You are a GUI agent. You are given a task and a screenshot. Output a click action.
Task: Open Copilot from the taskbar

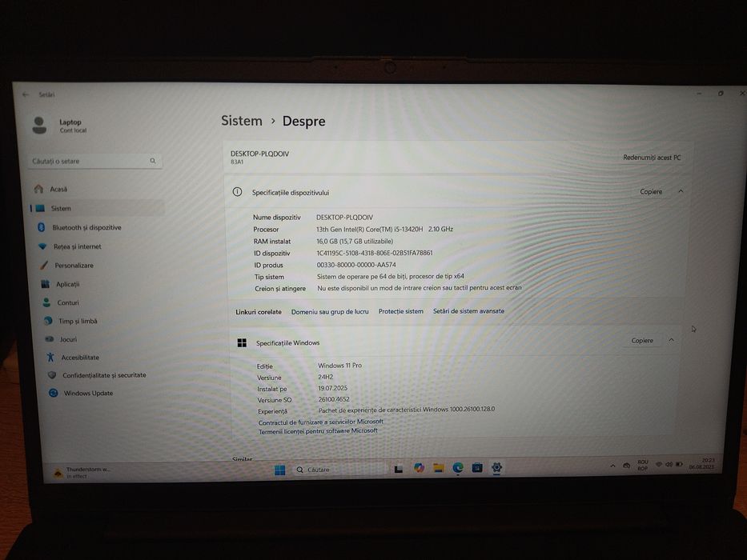(x=419, y=468)
